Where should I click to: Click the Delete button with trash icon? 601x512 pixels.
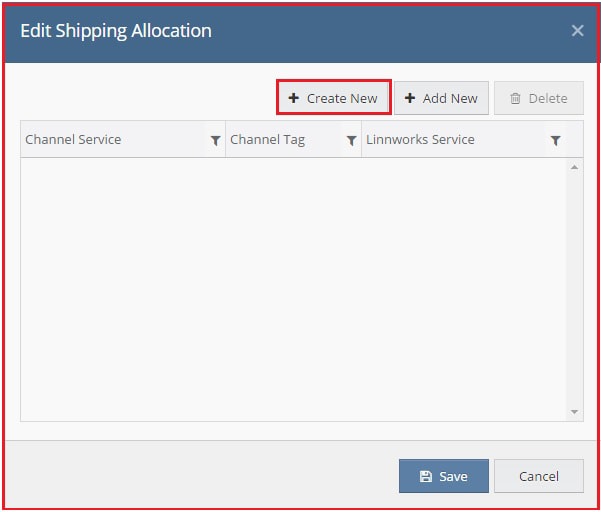click(539, 98)
